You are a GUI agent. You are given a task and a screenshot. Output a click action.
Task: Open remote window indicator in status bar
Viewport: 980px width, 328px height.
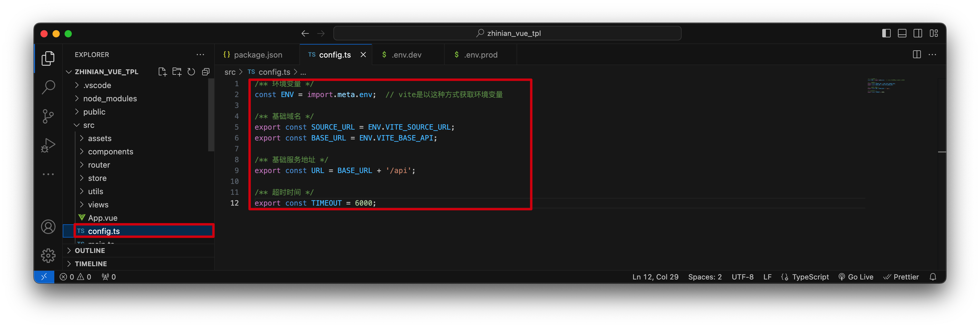(x=44, y=277)
